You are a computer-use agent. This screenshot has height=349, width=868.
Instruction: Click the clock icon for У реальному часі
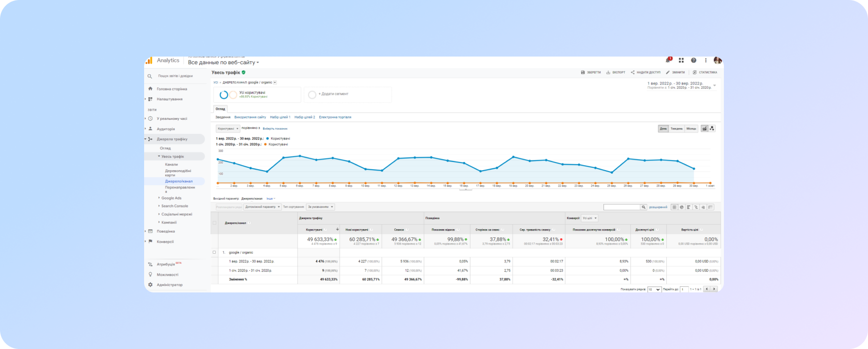point(150,118)
